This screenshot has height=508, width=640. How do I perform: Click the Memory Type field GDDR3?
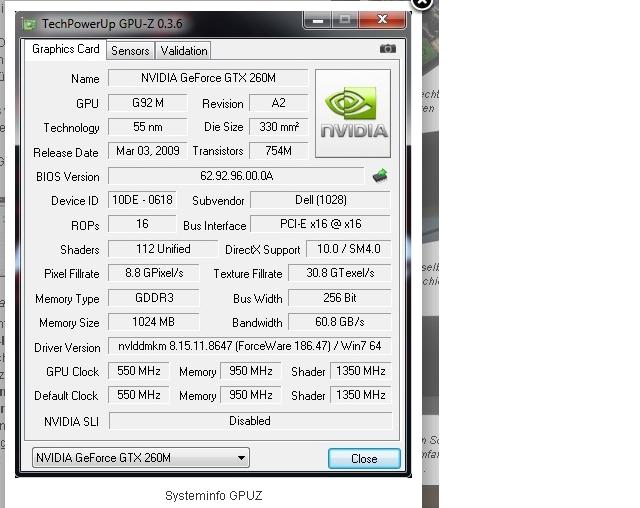154,298
